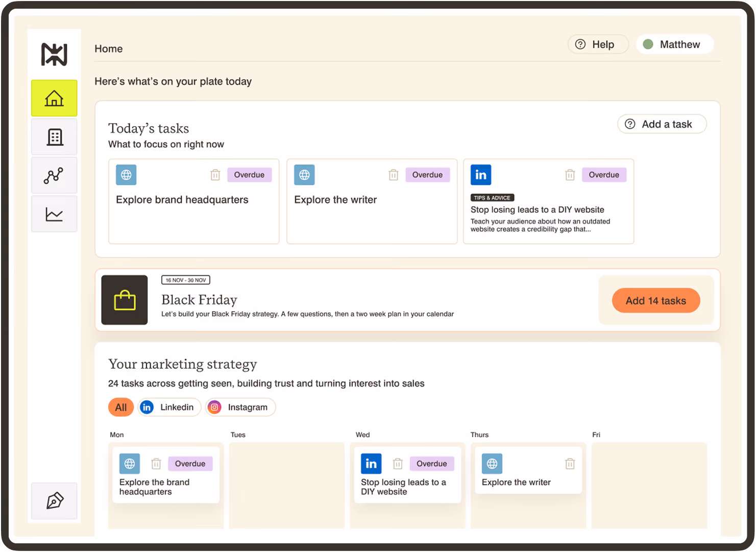Image resolution: width=756 pixels, height=552 pixels.
Task: Click the Overdue badge on 'Explore brand headquarters'
Action: coord(249,175)
